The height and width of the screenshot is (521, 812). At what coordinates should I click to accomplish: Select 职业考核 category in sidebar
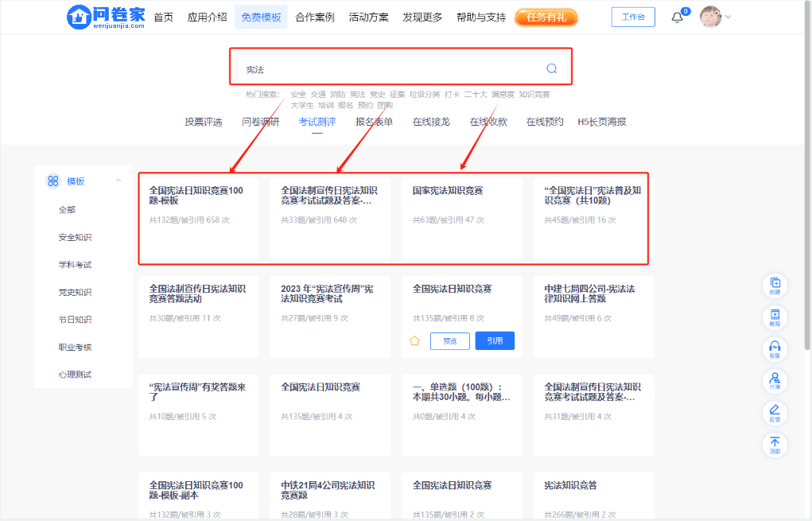tap(75, 347)
